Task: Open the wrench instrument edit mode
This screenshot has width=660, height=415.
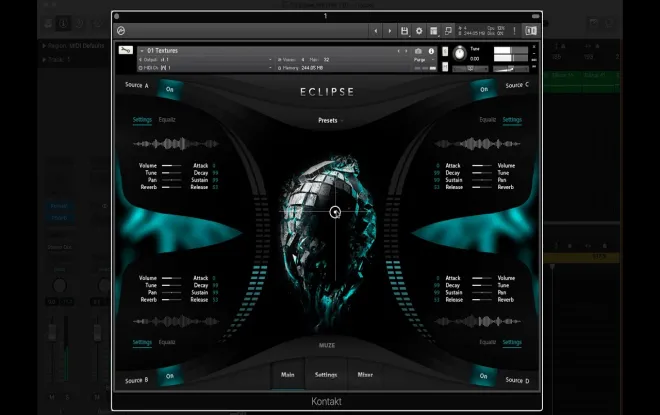Action: (x=125, y=50)
